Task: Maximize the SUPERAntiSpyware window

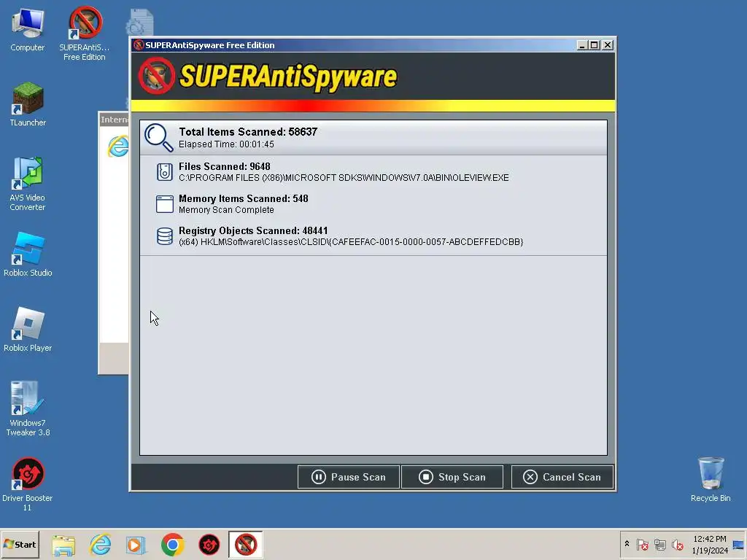Action: [x=594, y=45]
